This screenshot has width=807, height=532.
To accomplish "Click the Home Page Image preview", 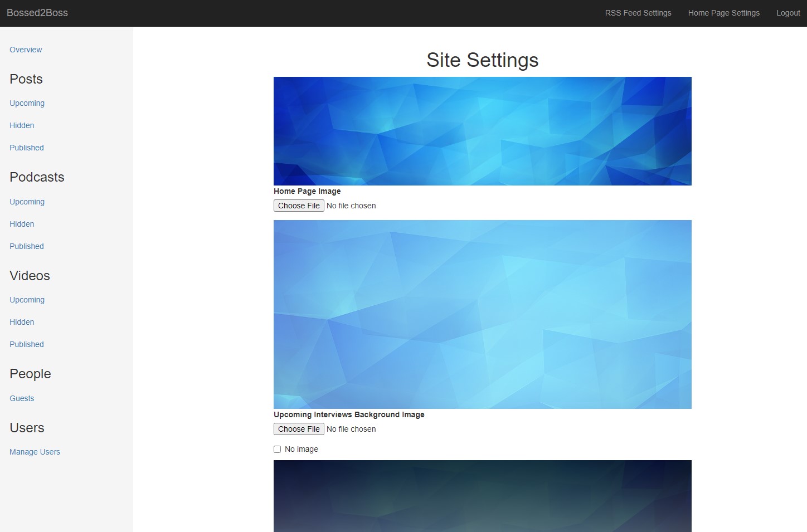I will tap(482, 131).
